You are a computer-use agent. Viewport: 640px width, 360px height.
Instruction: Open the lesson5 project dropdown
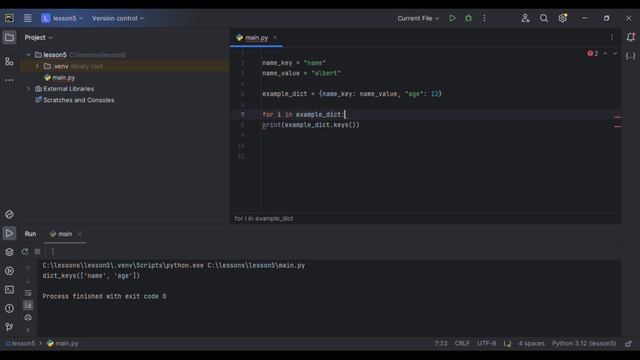(62, 18)
